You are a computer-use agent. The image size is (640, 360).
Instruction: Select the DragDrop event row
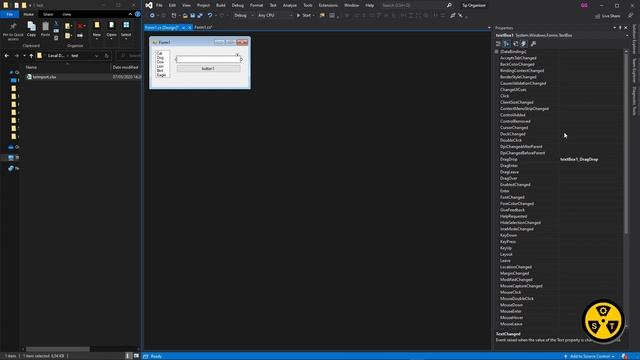tap(559, 160)
